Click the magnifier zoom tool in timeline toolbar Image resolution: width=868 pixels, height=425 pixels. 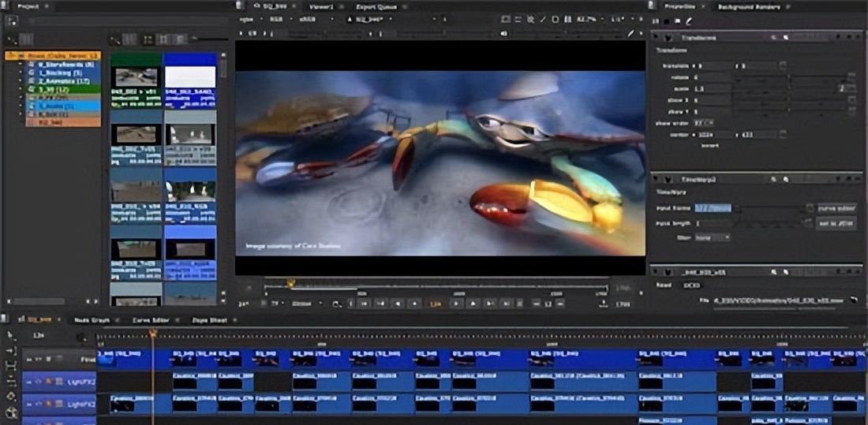click(x=10, y=412)
